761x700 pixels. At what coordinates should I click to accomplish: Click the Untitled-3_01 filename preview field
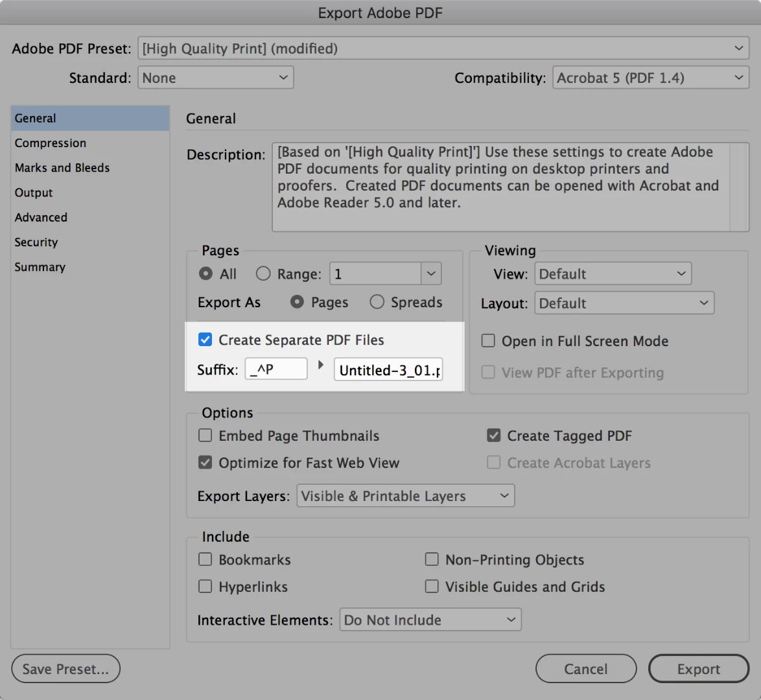388,369
